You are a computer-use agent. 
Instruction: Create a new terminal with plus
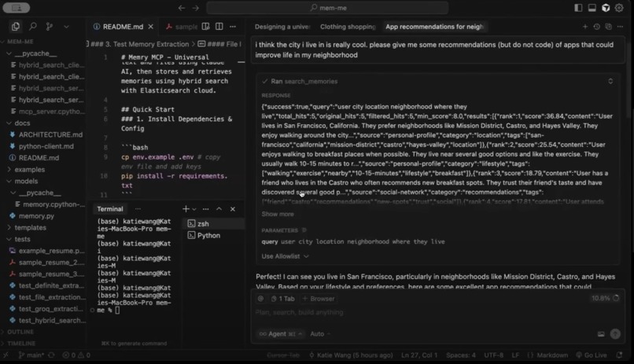click(186, 209)
